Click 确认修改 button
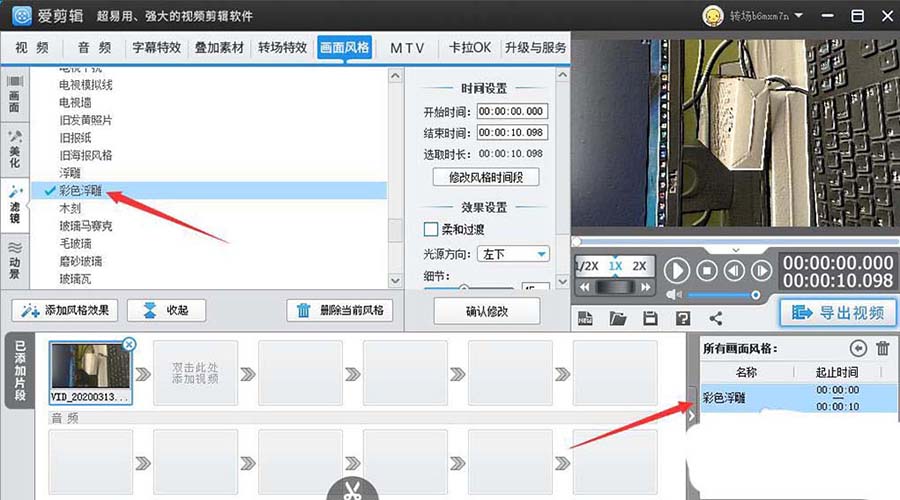Image resolution: width=900 pixels, height=500 pixels. [487, 311]
